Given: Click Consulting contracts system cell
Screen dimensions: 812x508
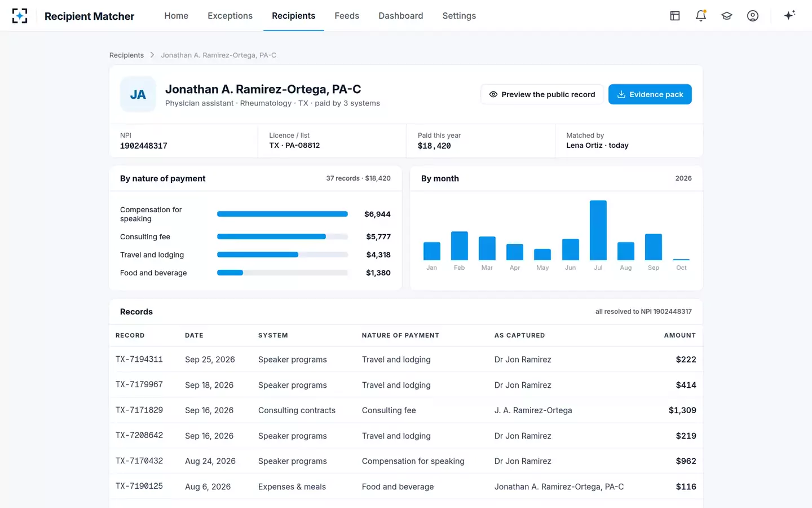Looking at the screenshot, I should tap(297, 410).
